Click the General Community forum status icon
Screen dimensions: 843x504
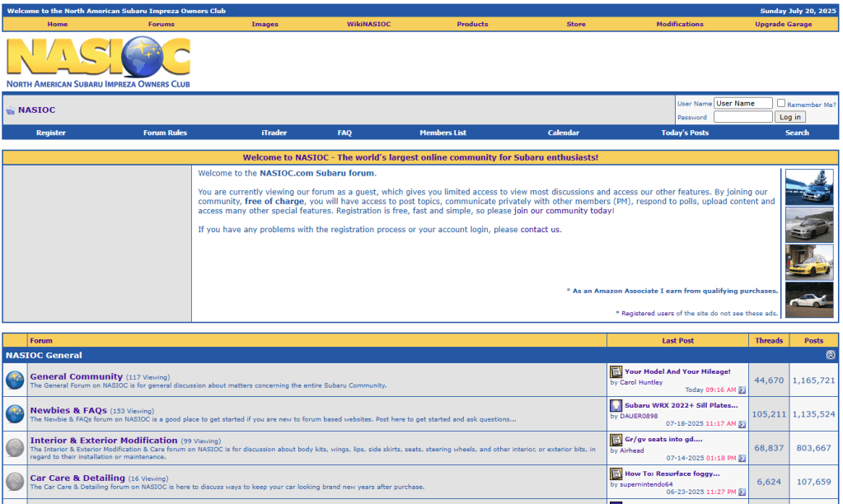pyautogui.click(x=15, y=380)
